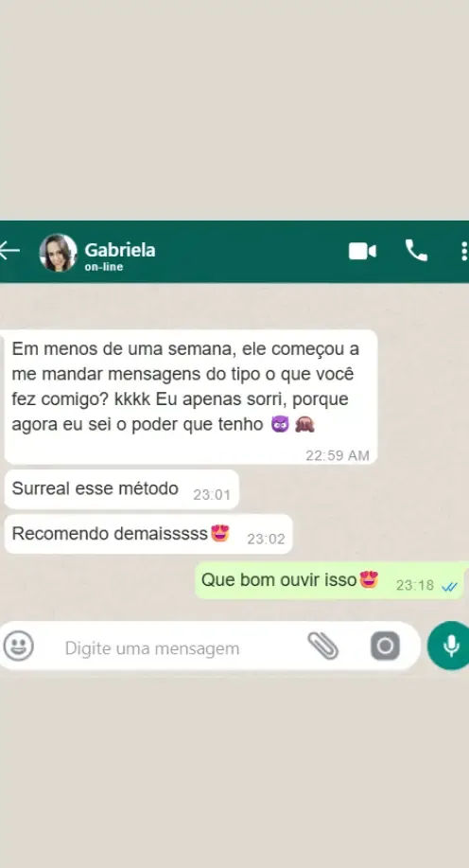
Task: Select the 'Que bom ouvir isso' sent message
Action: point(330,580)
